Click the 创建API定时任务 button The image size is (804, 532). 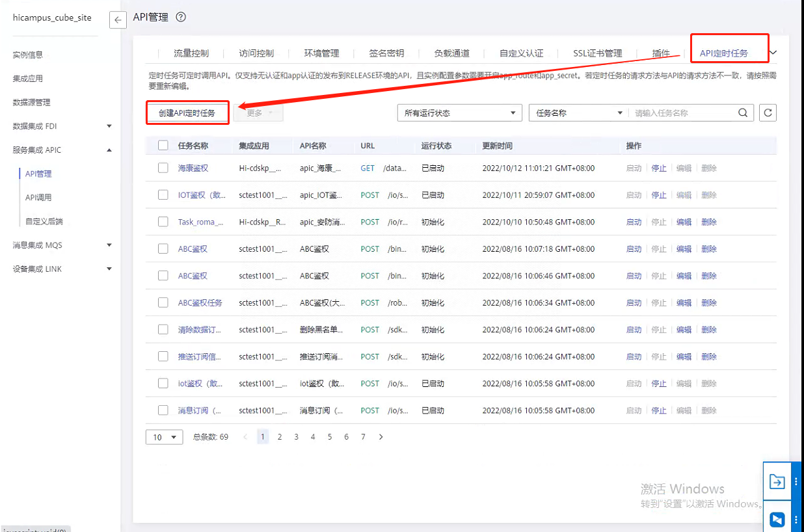[x=187, y=113]
